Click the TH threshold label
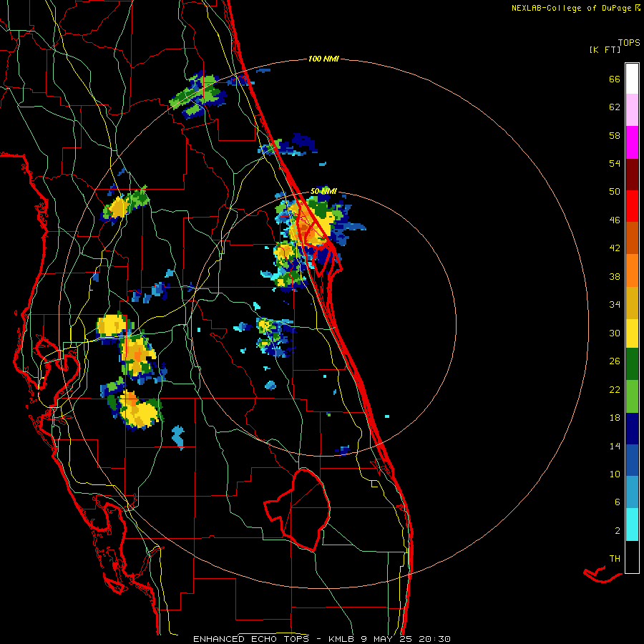644x644 pixels. pos(615,558)
